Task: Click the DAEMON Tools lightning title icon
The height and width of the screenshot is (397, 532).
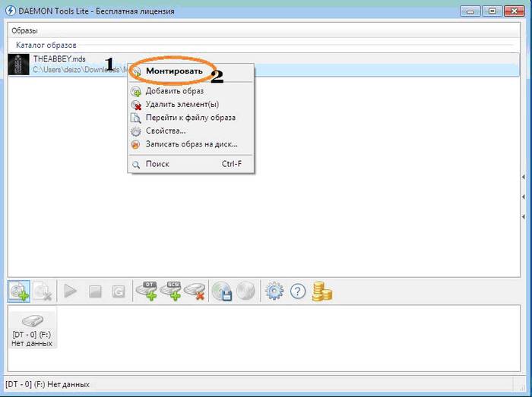Action: pyautogui.click(x=11, y=11)
